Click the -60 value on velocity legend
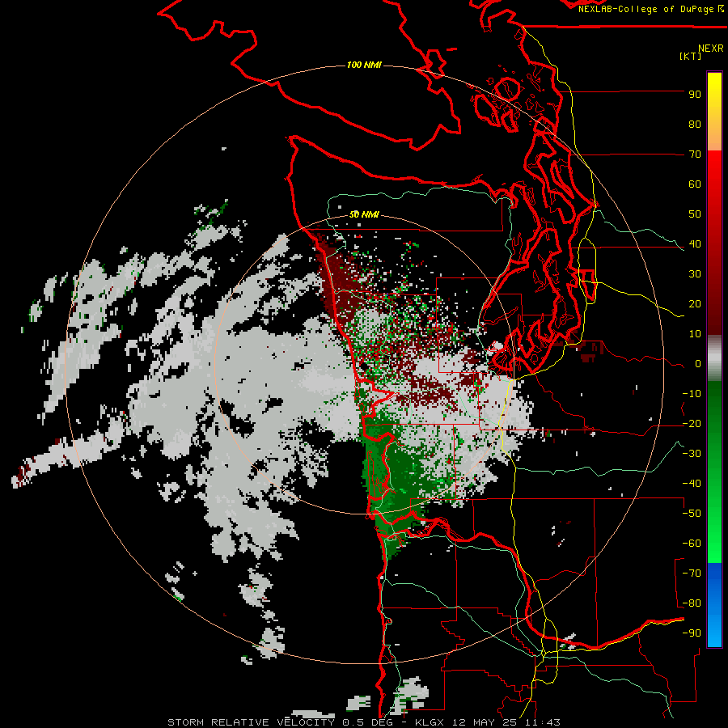The image size is (728, 728). [x=692, y=544]
